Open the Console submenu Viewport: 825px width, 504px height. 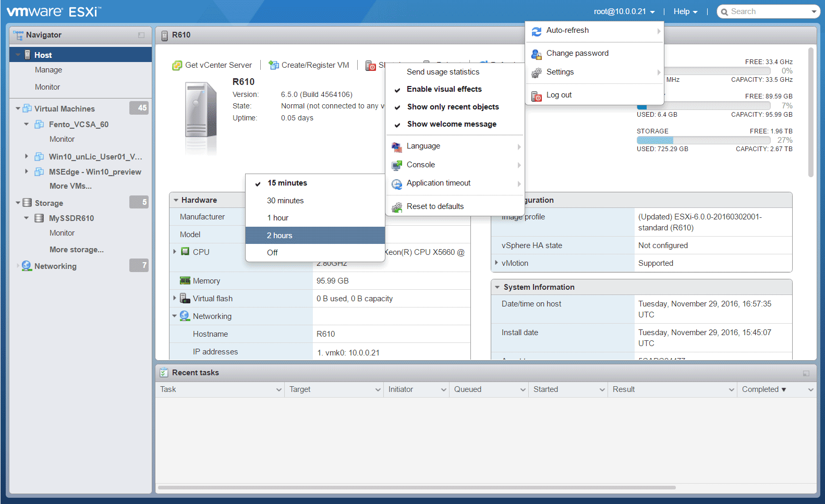(455, 165)
